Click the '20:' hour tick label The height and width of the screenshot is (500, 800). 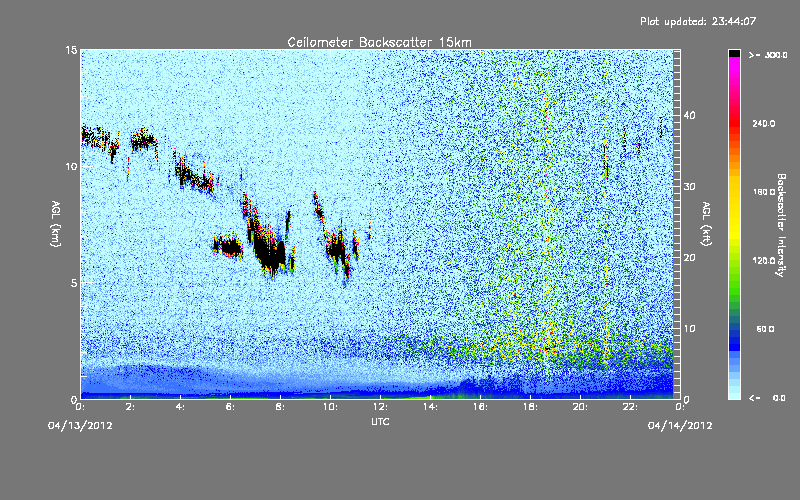(580, 407)
